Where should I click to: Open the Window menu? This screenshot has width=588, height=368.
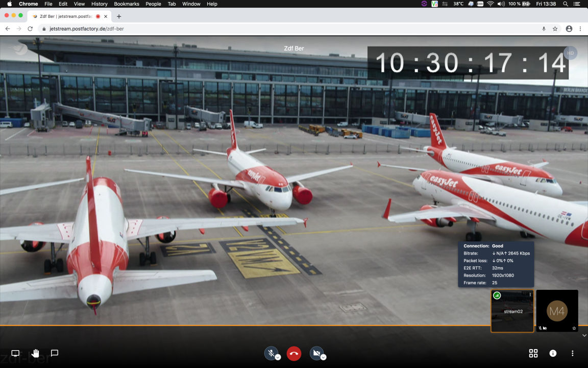pyautogui.click(x=191, y=4)
